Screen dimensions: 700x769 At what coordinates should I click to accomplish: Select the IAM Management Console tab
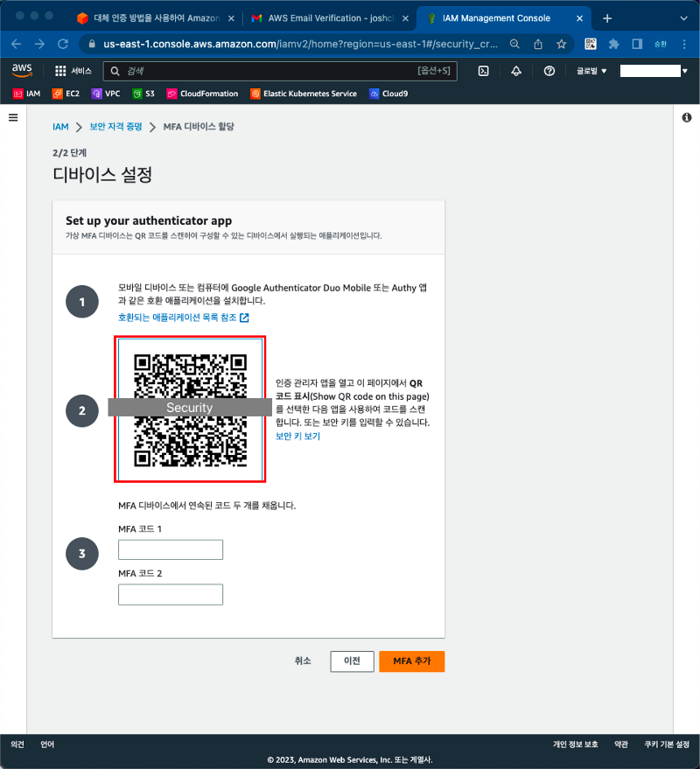(x=496, y=18)
